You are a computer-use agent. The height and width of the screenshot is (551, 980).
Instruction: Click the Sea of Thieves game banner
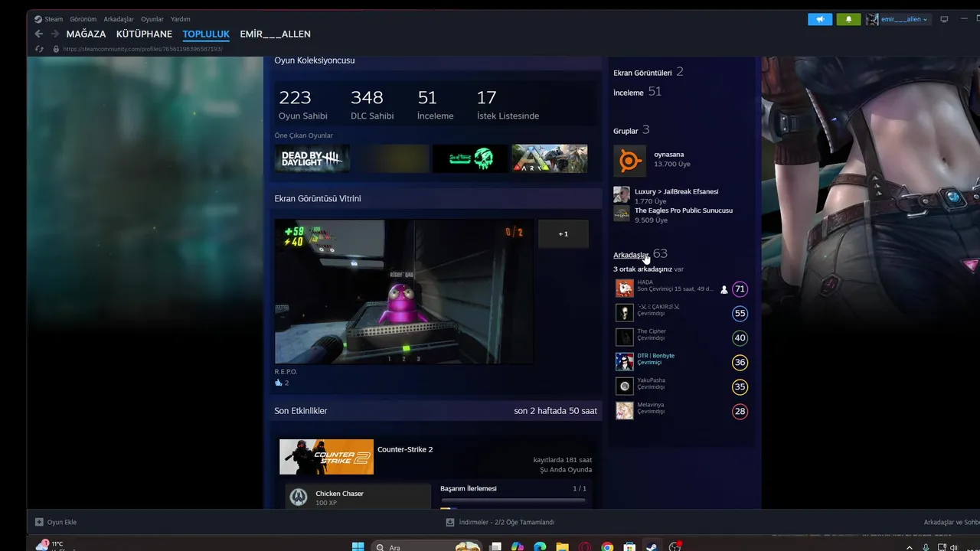coord(470,158)
